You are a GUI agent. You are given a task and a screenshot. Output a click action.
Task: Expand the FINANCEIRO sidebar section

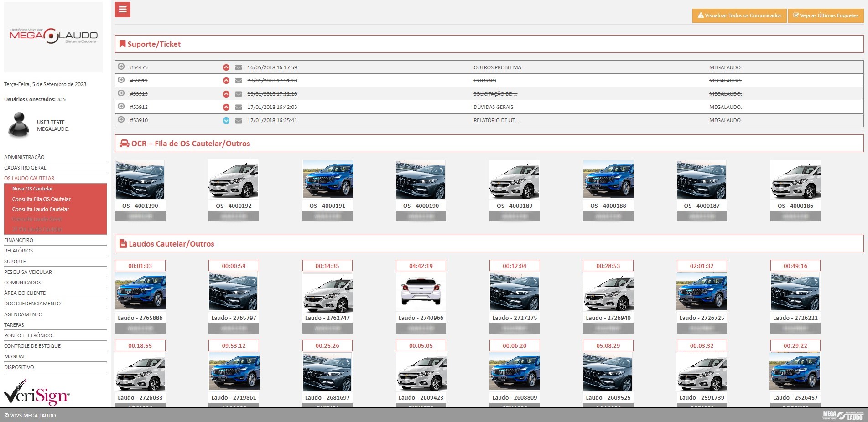click(x=19, y=240)
